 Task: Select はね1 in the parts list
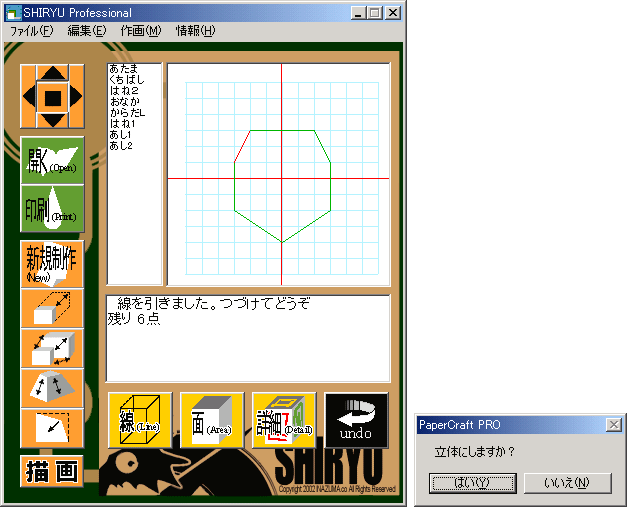point(123,124)
